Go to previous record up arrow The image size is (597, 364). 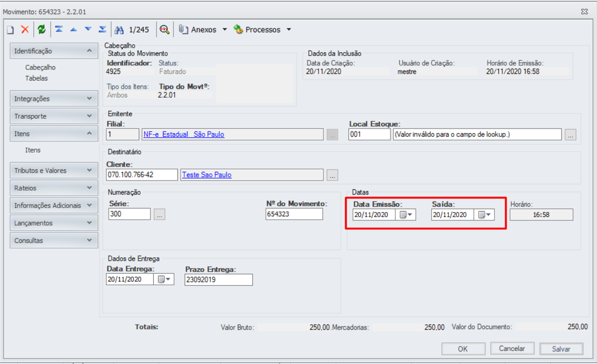73,29
